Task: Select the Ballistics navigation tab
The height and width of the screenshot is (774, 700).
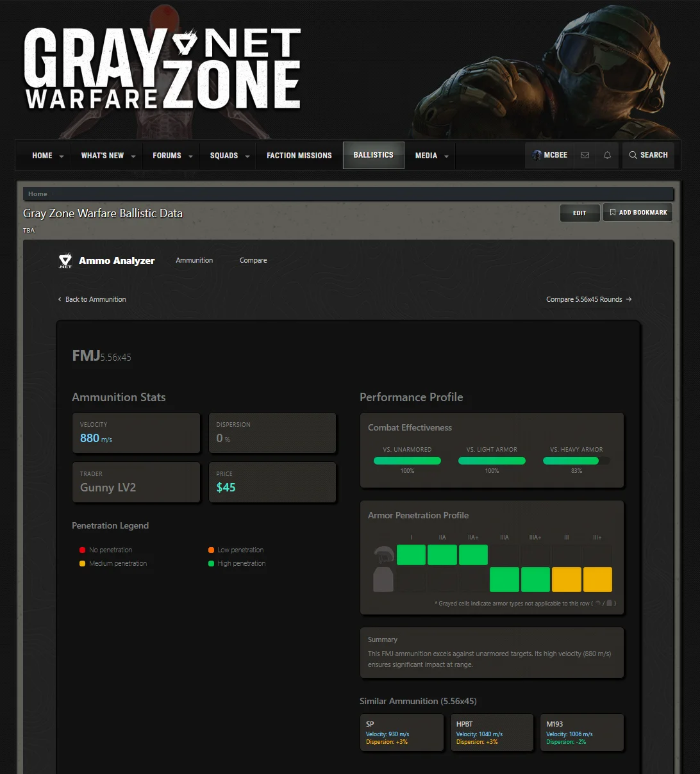Action: (x=374, y=155)
